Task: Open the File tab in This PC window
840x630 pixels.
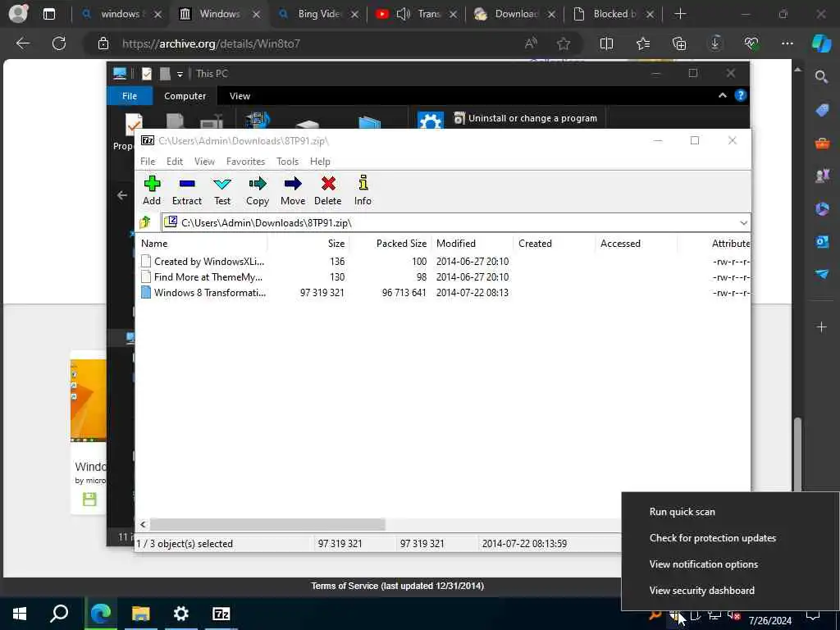Action: pos(130,96)
